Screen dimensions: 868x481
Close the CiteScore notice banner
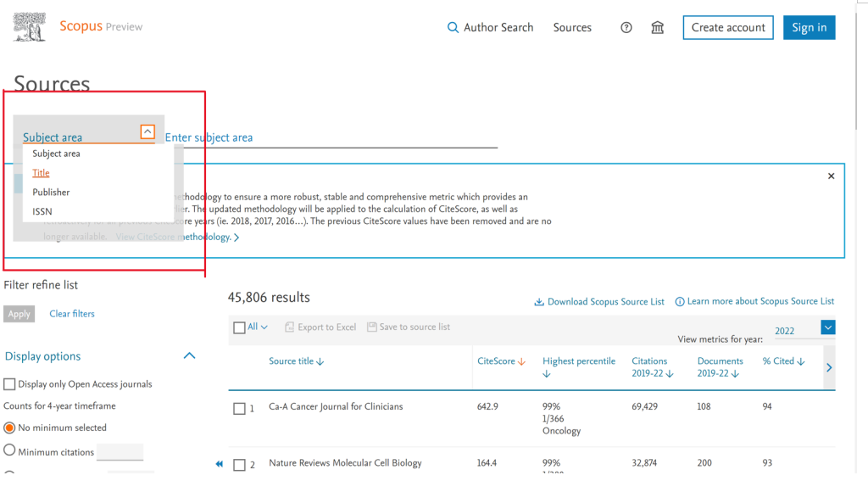(x=831, y=176)
